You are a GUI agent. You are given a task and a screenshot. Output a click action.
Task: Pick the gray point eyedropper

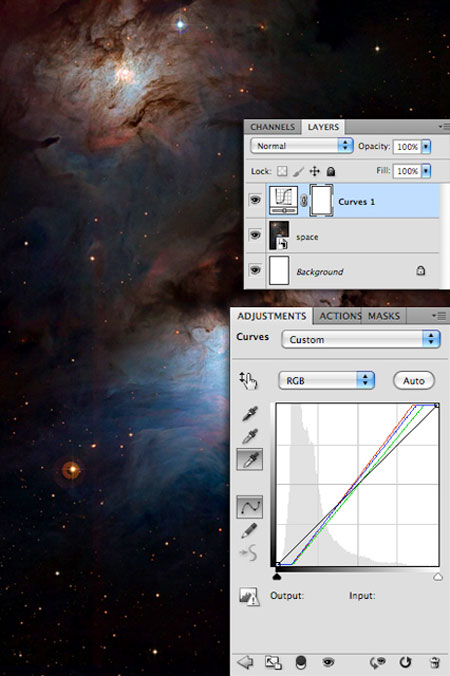click(250, 436)
